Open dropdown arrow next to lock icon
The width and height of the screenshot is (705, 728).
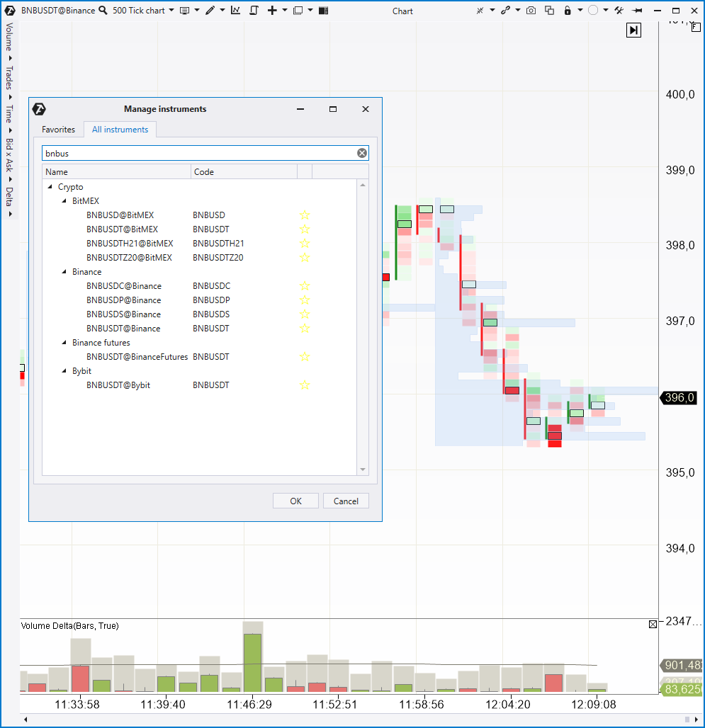click(580, 10)
